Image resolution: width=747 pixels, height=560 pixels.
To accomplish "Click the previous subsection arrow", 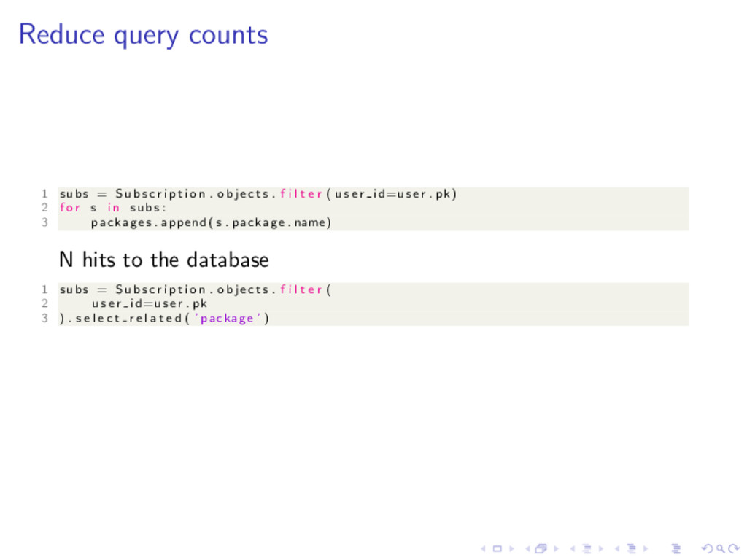I will click(573, 549).
